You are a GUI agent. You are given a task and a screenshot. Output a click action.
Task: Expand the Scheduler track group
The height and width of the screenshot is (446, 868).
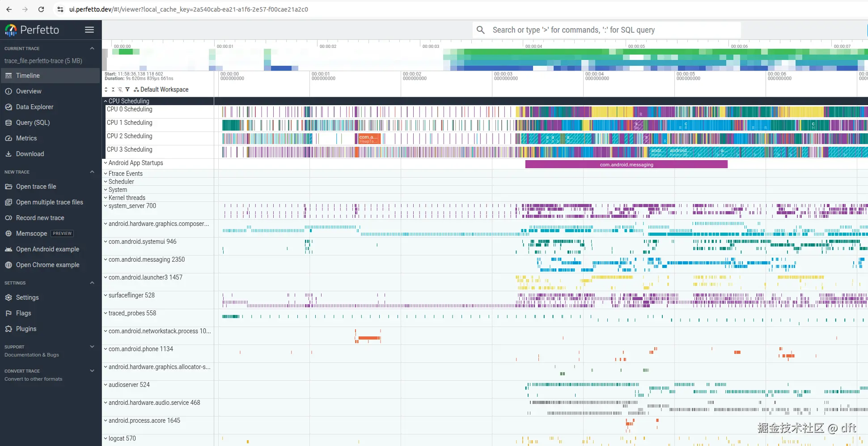(x=106, y=182)
